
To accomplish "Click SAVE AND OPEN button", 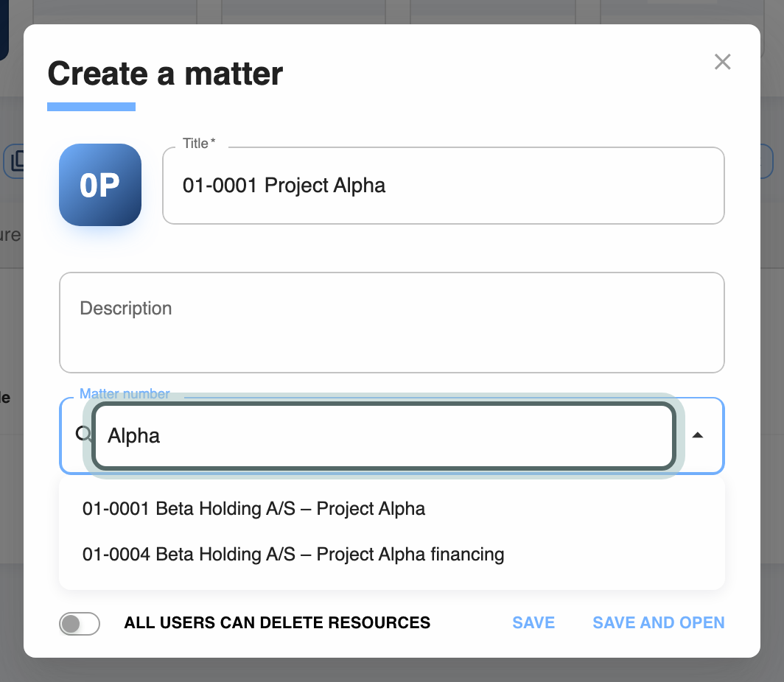I will click(x=659, y=622).
